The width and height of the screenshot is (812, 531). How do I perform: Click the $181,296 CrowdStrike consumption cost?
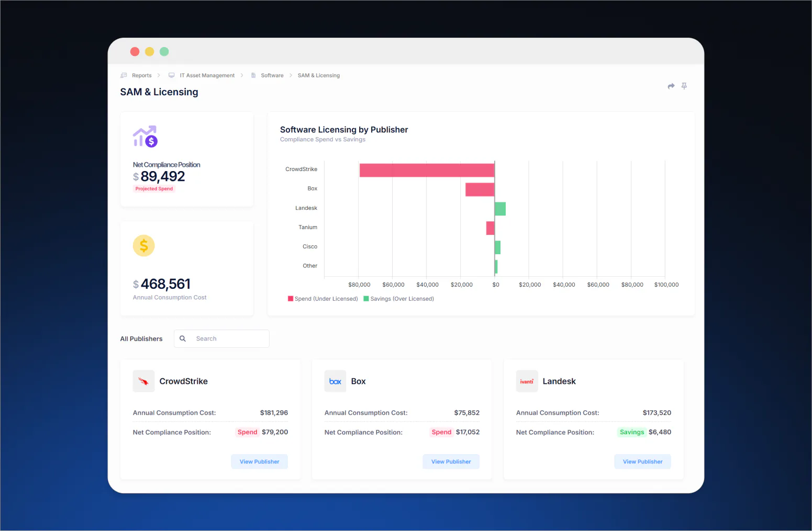click(x=274, y=413)
